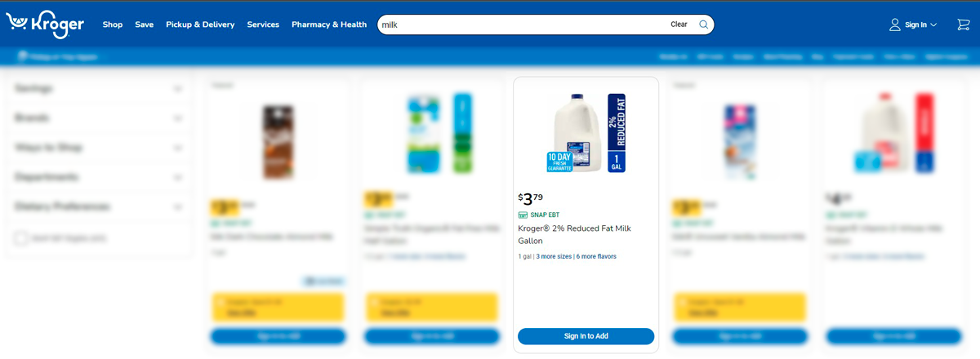The height and width of the screenshot is (359, 980).
Task: Open the shopping cart
Action: click(x=963, y=24)
